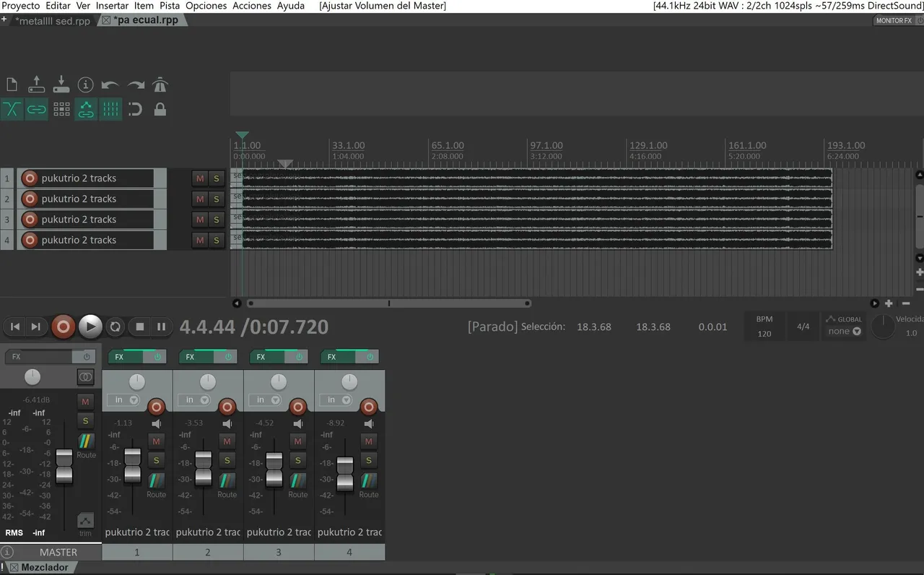This screenshot has width=924, height=575.
Task: Click the pan knob on mixer channel 4
Action: click(349, 382)
